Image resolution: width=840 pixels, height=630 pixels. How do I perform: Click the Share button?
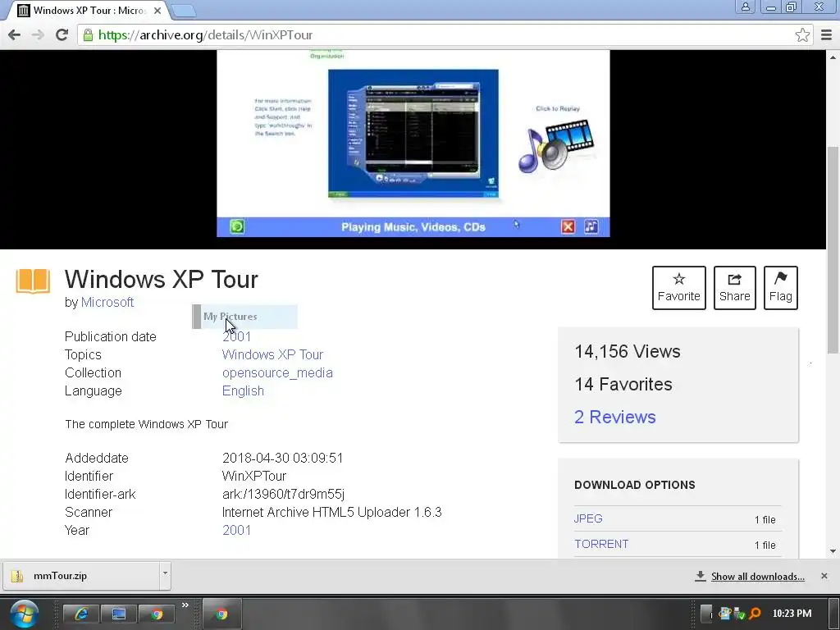coord(734,288)
